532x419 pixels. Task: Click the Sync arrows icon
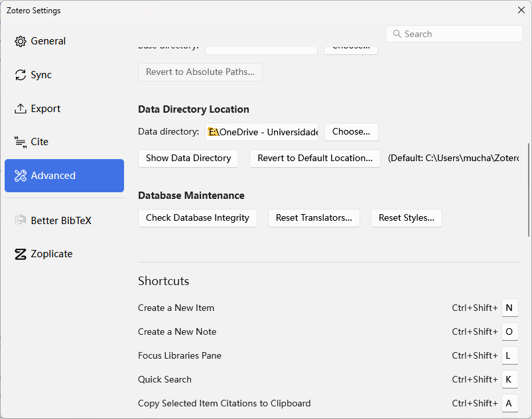tap(21, 75)
